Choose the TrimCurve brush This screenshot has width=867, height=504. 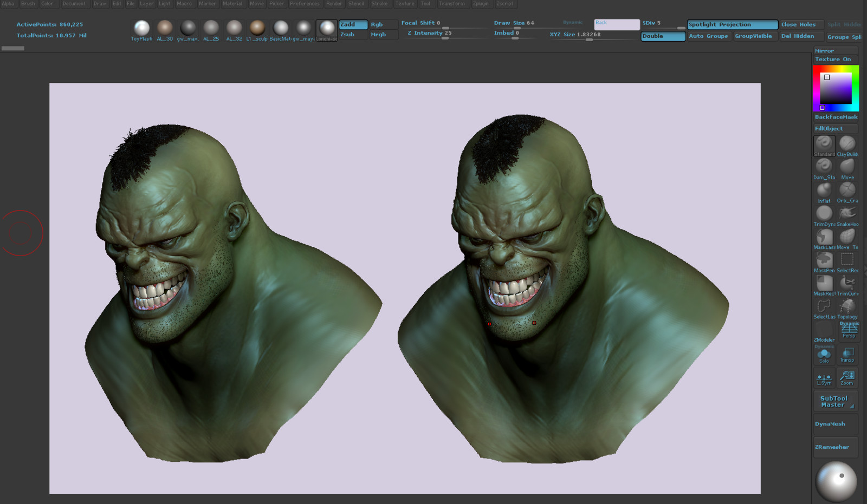click(847, 284)
